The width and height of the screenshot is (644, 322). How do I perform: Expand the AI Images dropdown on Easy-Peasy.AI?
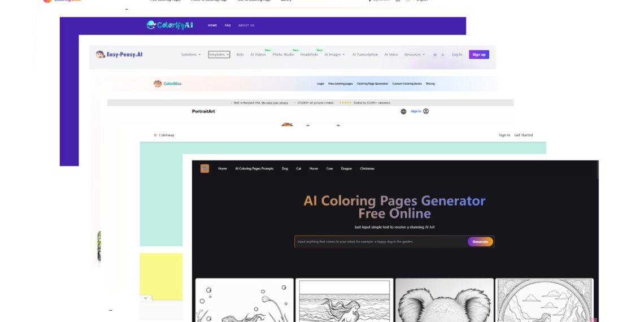click(x=335, y=55)
